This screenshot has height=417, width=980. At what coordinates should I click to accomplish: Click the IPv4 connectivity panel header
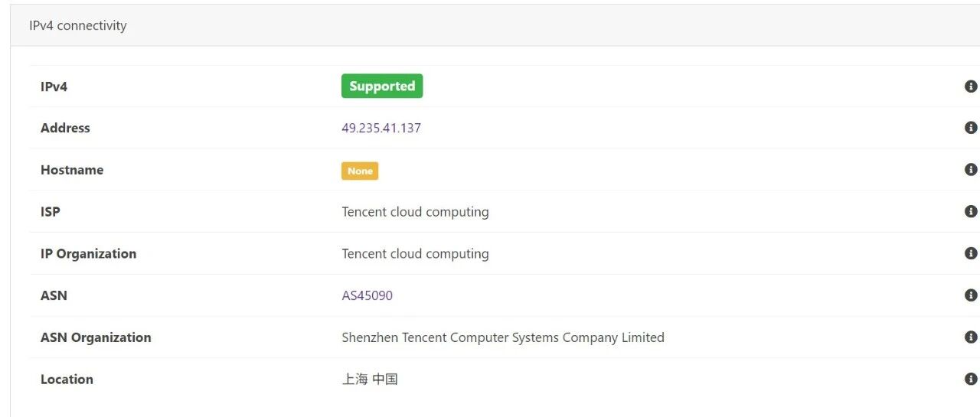(x=495, y=25)
